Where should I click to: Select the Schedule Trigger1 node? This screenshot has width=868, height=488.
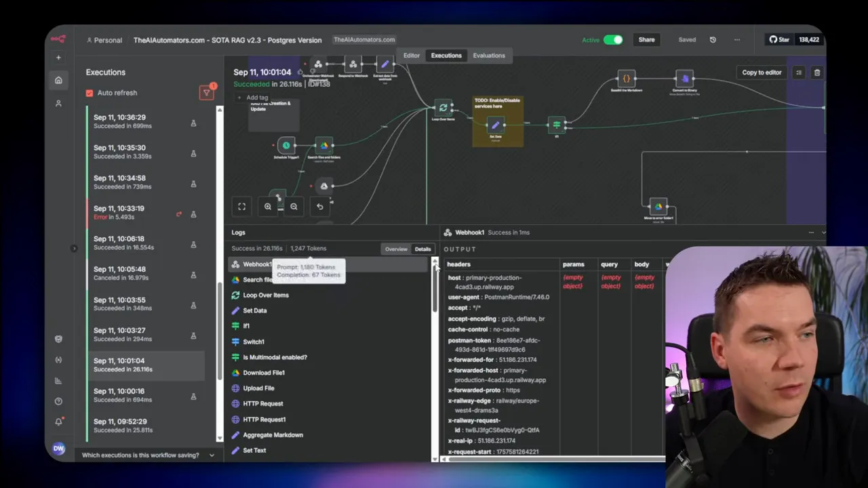pos(286,145)
